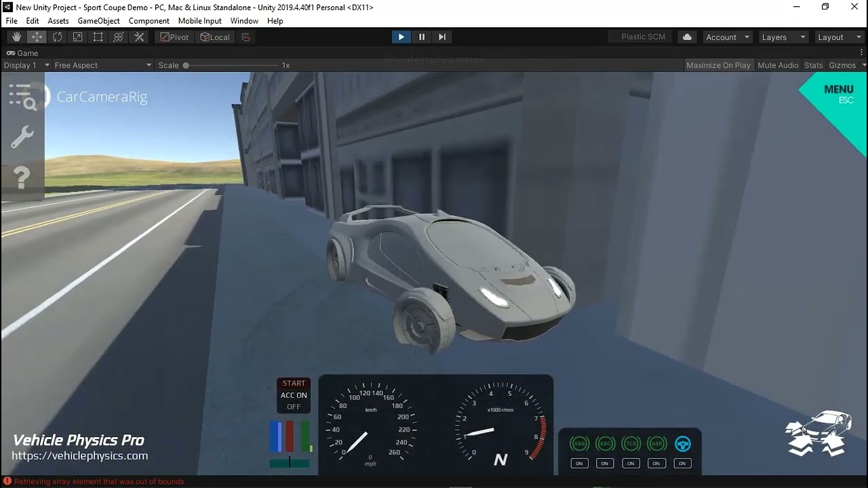The width and height of the screenshot is (868, 488).
Task: Click the ABS indicator icon
Action: click(x=579, y=444)
